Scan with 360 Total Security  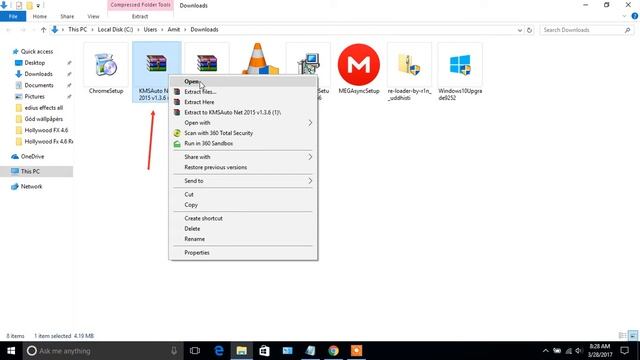[243, 133]
